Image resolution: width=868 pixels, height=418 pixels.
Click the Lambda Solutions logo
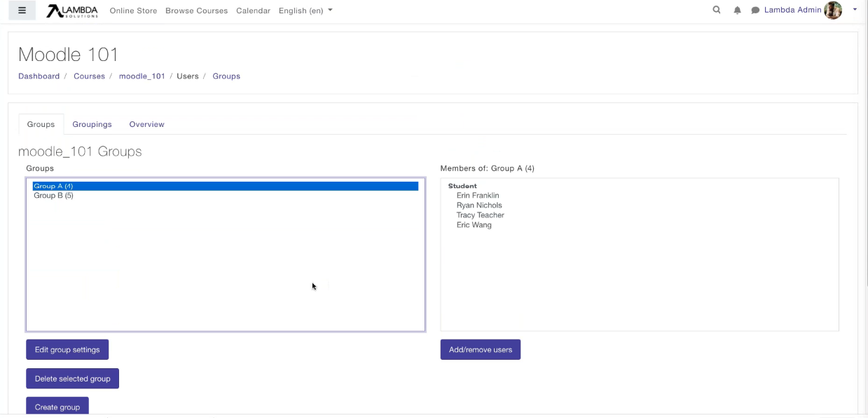72,11
